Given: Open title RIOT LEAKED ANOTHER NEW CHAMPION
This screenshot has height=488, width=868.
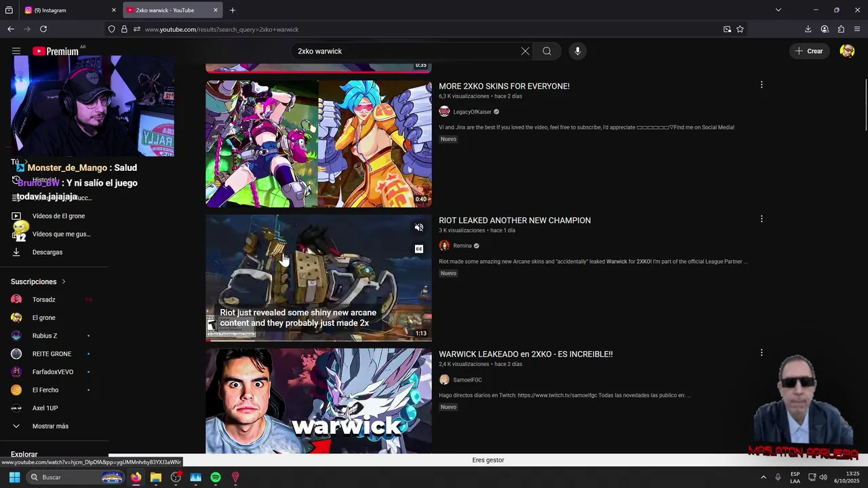Looking at the screenshot, I should pos(515,220).
